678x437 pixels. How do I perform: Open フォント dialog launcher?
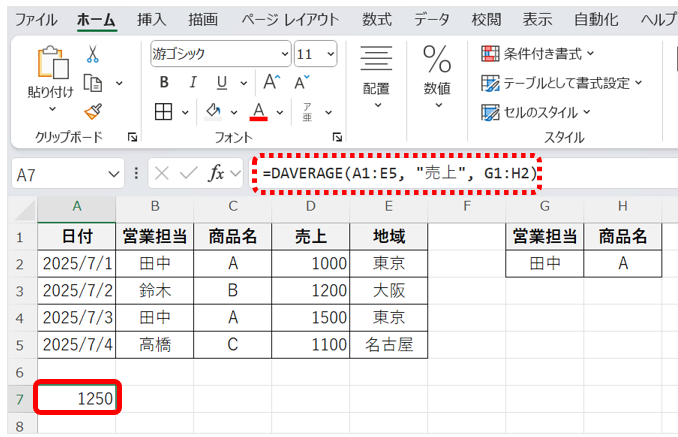[337, 137]
